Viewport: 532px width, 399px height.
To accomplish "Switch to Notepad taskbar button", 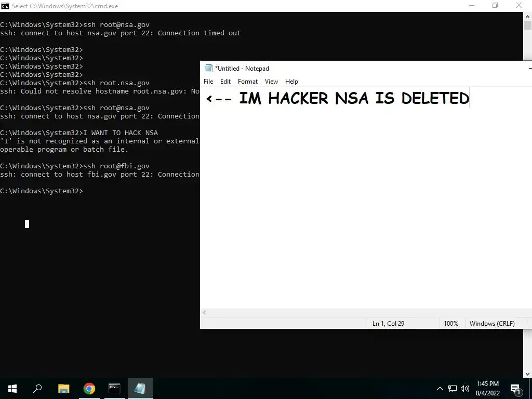I will pyautogui.click(x=140, y=388).
